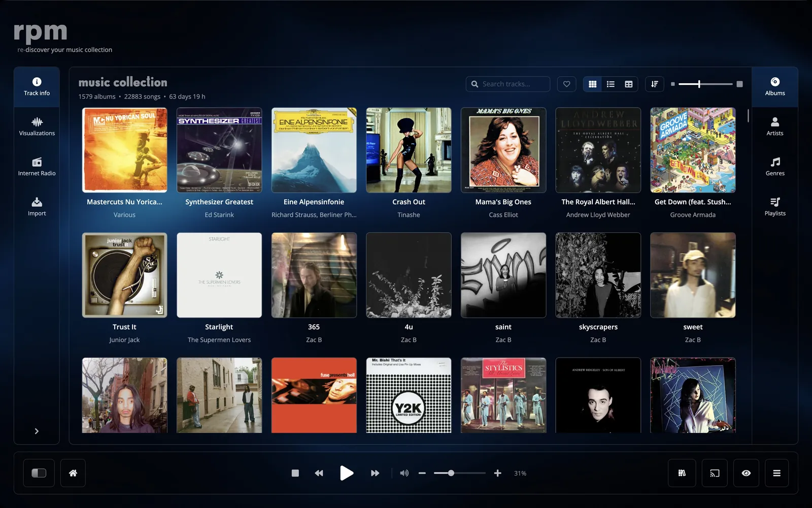This screenshot has height=508, width=812.
Task: Click the album list scrollbar
Action: click(x=748, y=115)
